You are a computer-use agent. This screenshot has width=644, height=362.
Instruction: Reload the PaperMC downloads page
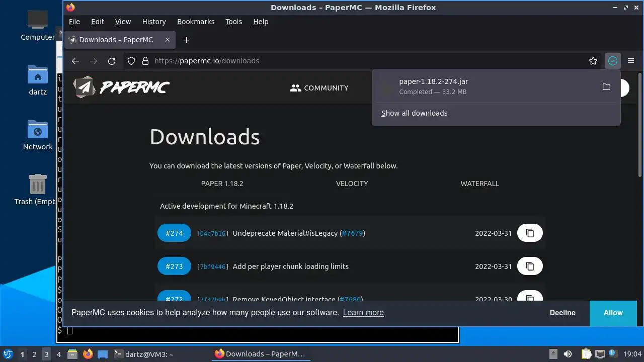[x=112, y=61]
